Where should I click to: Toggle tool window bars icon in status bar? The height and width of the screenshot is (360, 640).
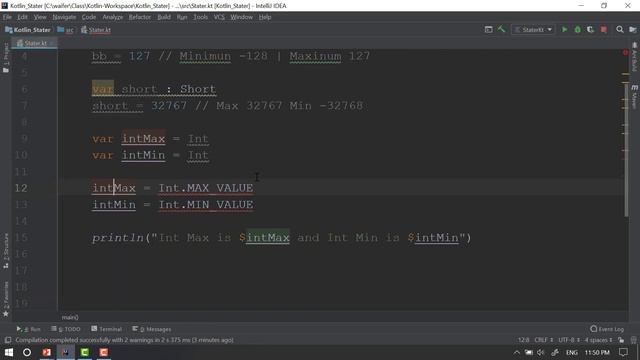coord(8,340)
